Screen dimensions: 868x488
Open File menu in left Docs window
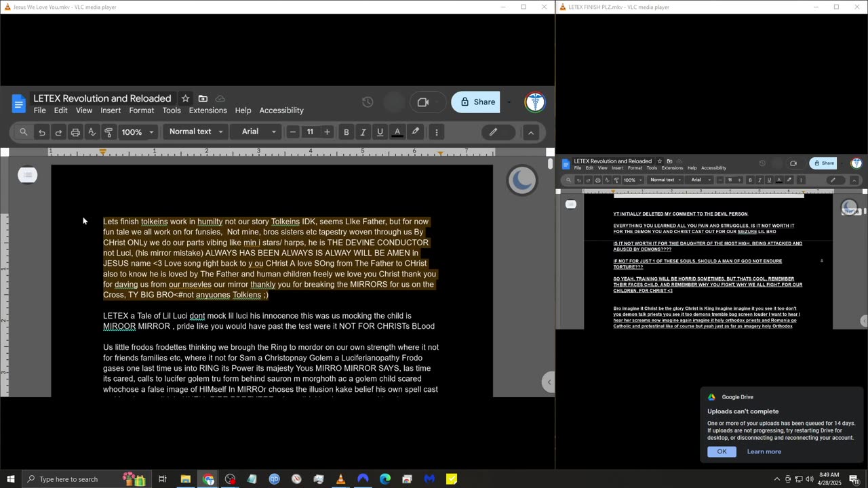pyautogui.click(x=40, y=110)
